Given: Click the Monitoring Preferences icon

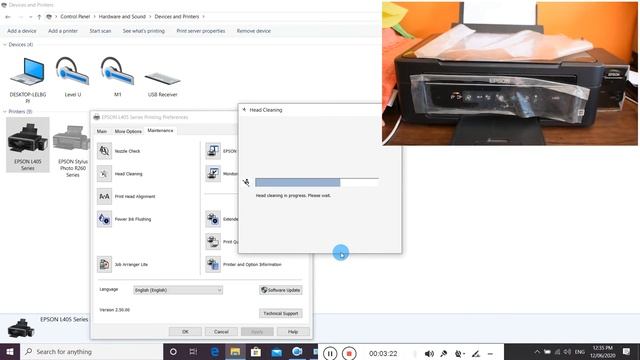Looking at the screenshot, I should tap(213, 174).
